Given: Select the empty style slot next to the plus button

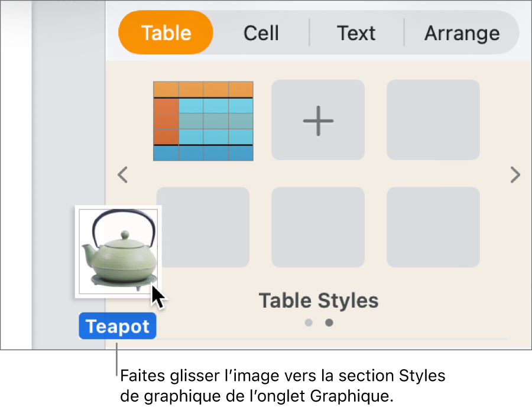Looking at the screenshot, I should [x=433, y=120].
